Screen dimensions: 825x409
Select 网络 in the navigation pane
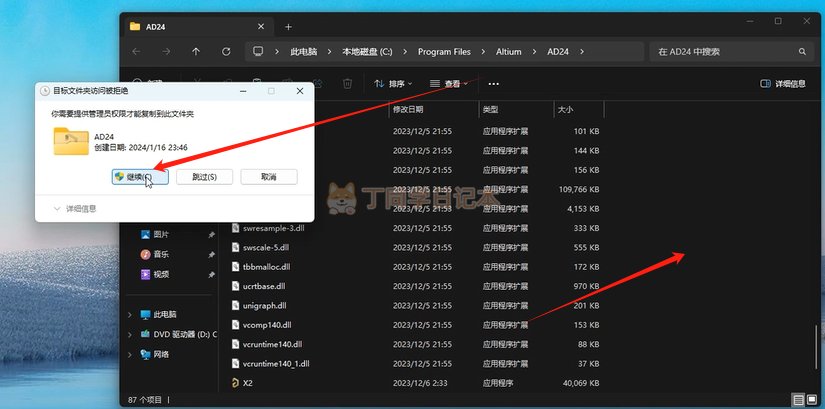tap(161, 355)
